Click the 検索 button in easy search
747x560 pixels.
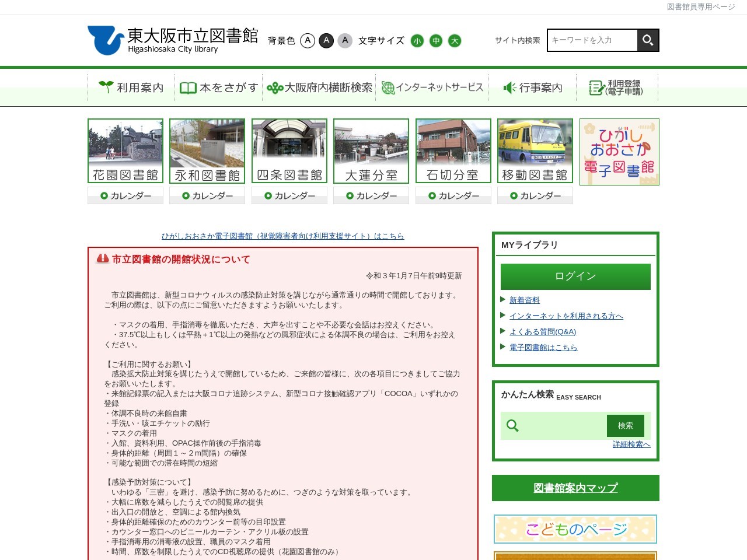coord(626,426)
